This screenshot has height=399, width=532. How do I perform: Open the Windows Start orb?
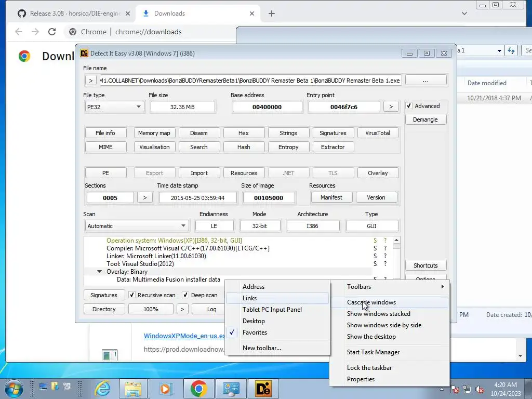pos(14,389)
